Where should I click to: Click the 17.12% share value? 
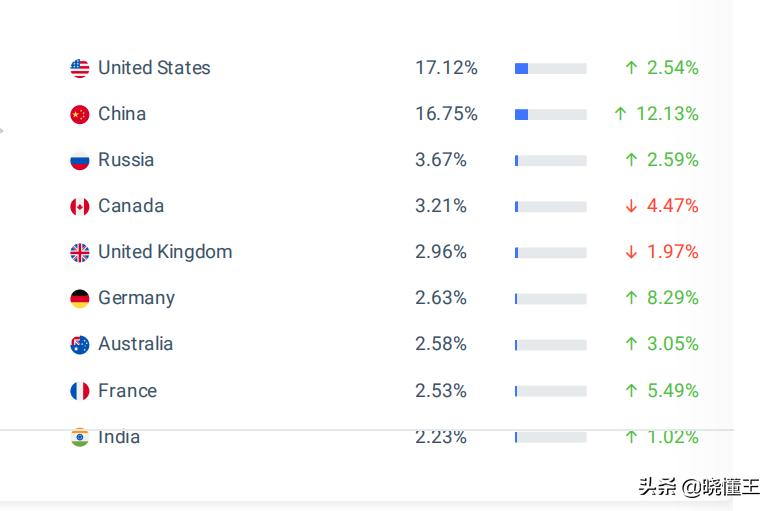click(x=446, y=68)
